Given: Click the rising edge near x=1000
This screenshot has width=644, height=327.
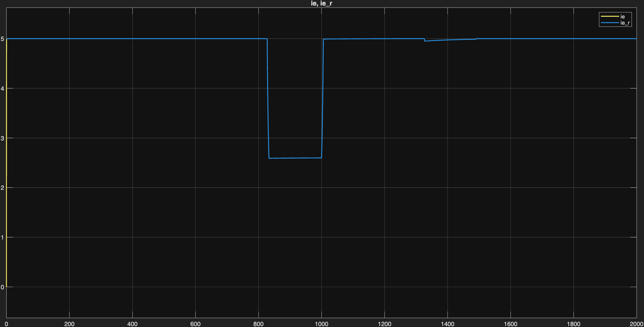Looking at the screenshot, I should click(x=322, y=96).
